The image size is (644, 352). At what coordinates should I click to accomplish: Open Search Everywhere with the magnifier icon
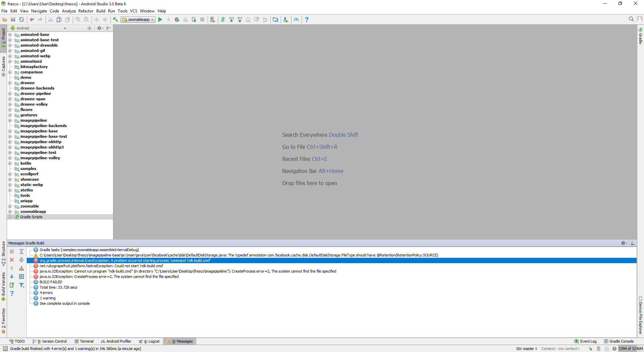click(631, 19)
